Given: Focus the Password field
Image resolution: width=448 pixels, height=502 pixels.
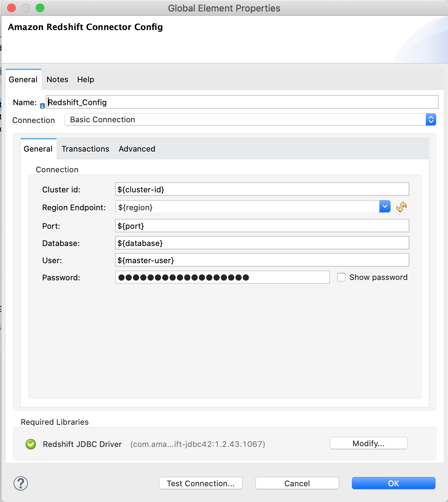Looking at the screenshot, I should 222,277.
